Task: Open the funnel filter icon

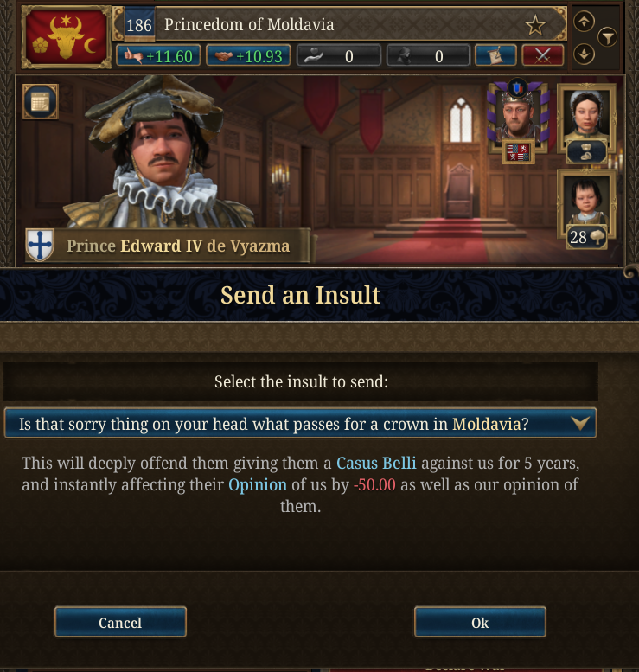Action: coord(607,38)
